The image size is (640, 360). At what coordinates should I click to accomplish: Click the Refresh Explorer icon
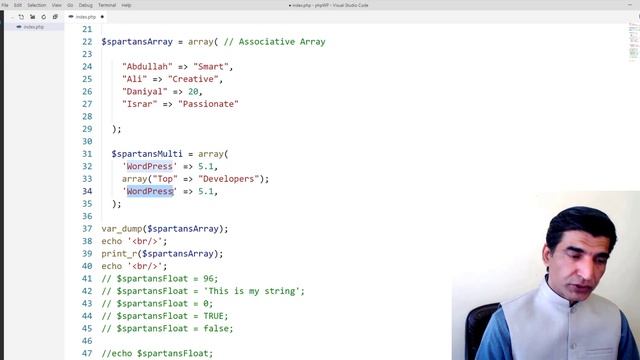coord(44,17)
